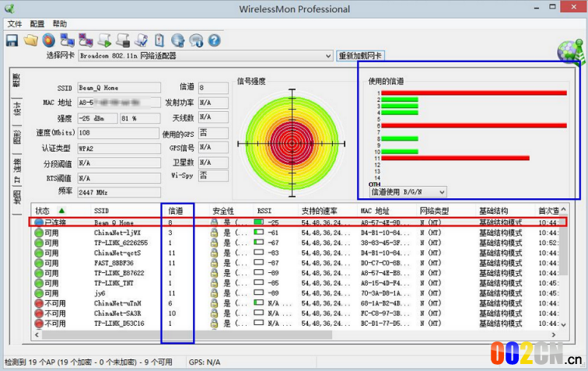Click the MAC 地址 column header

(x=375, y=211)
